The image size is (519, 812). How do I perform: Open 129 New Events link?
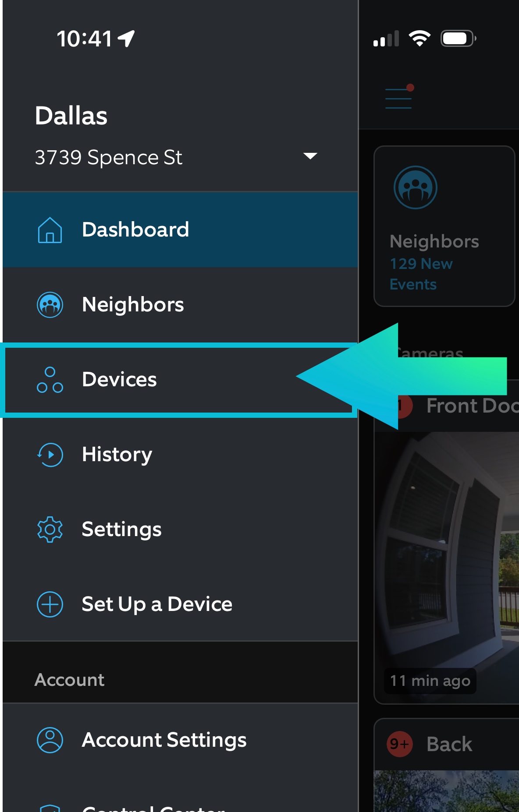tap(421, 274)
